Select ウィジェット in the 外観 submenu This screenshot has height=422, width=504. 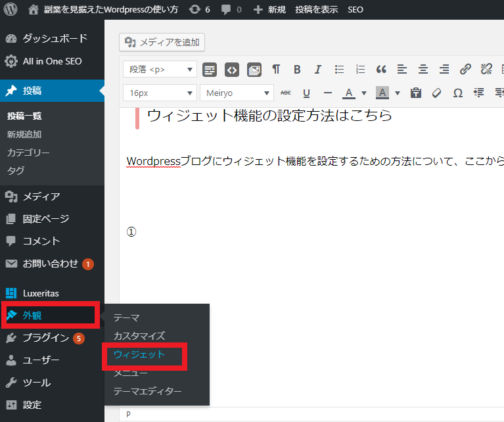[139, 355]
